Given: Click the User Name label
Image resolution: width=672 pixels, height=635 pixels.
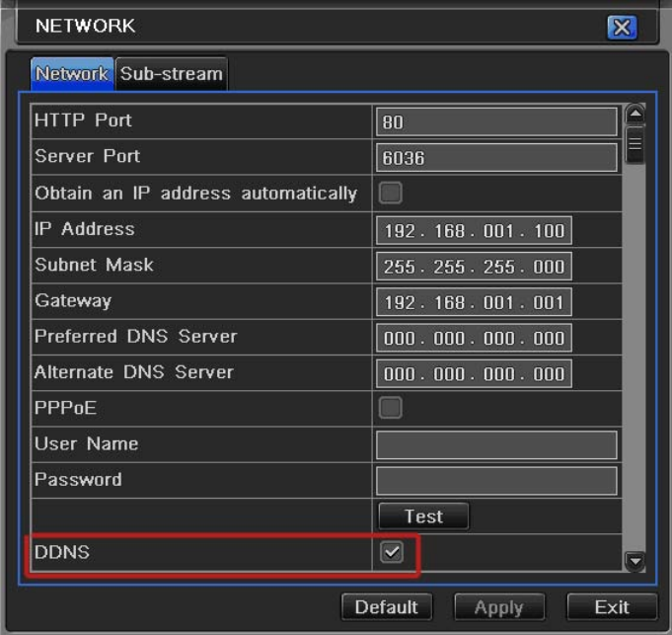Looking at the screenshot, I should pos(87,443).
